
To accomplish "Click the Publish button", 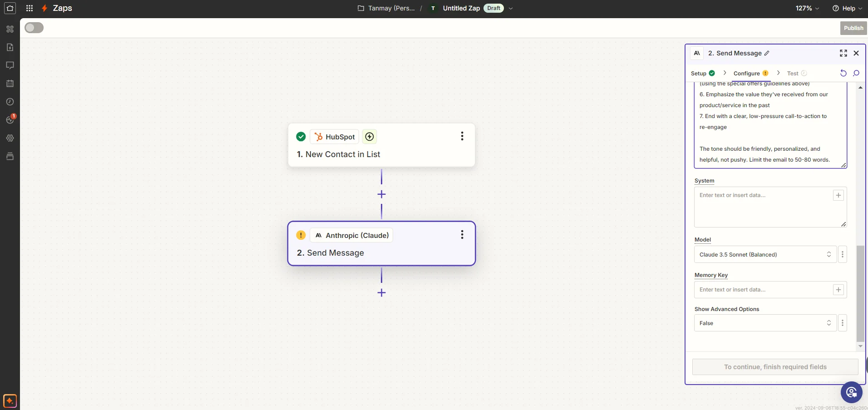I will pos(853,28).
